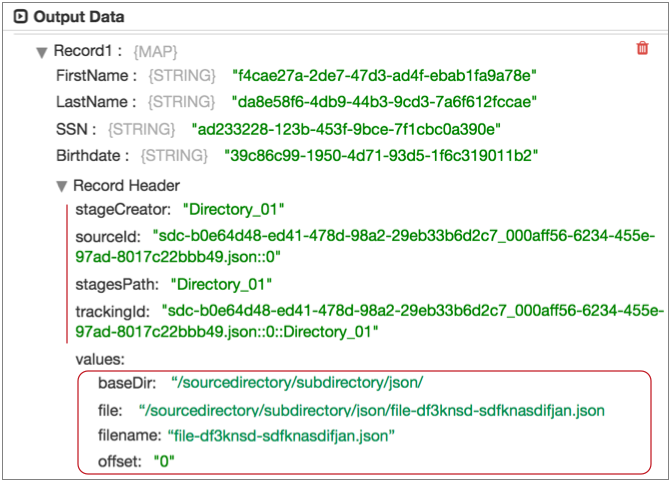Click the Output Data panel title
671x482 pixels.
point(80,18)
